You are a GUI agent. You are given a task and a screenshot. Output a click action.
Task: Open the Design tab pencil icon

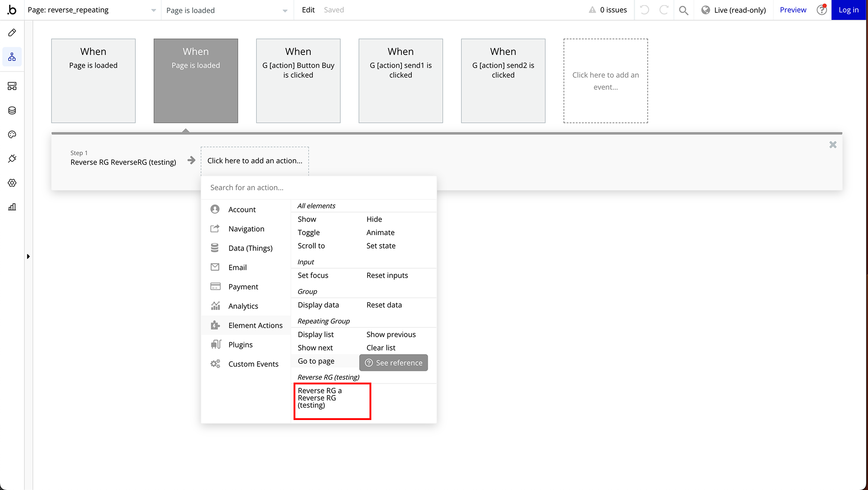click(12, 33)
